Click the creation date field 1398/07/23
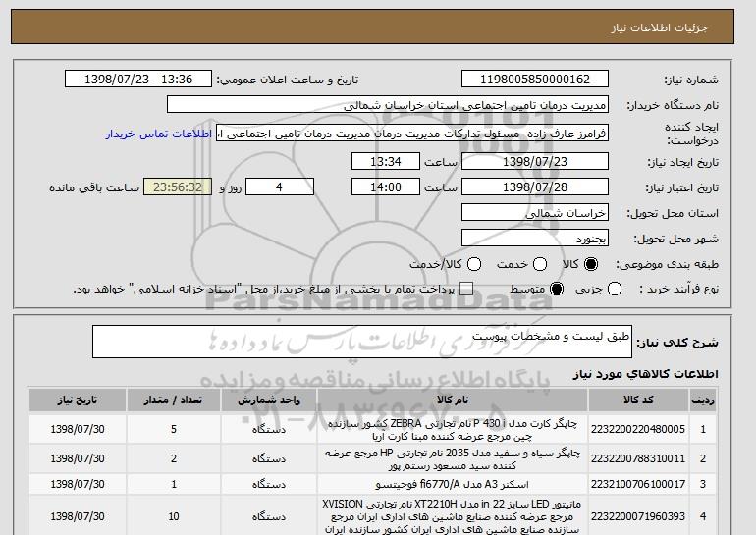Screen dimensions: 756x535 point(535,161)
